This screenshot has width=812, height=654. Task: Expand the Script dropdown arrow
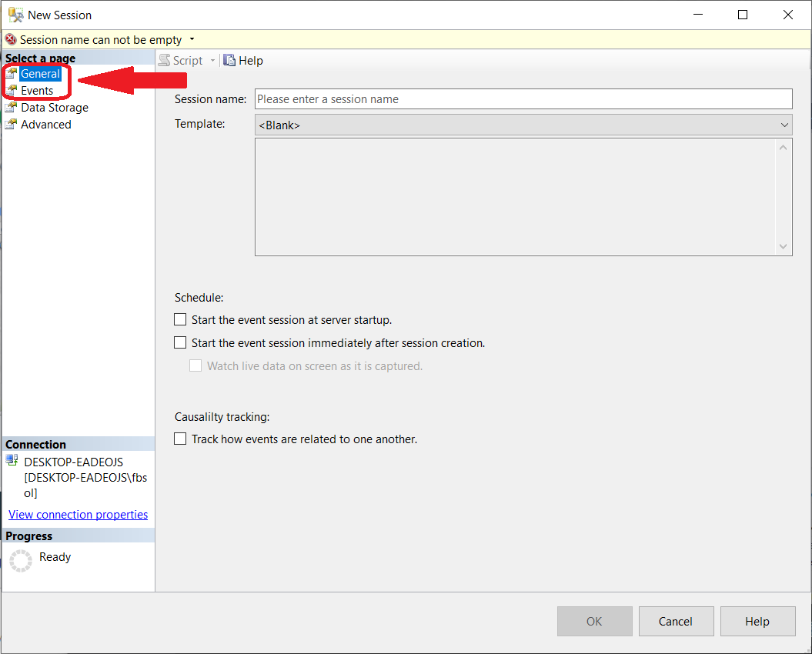[212, 61]
